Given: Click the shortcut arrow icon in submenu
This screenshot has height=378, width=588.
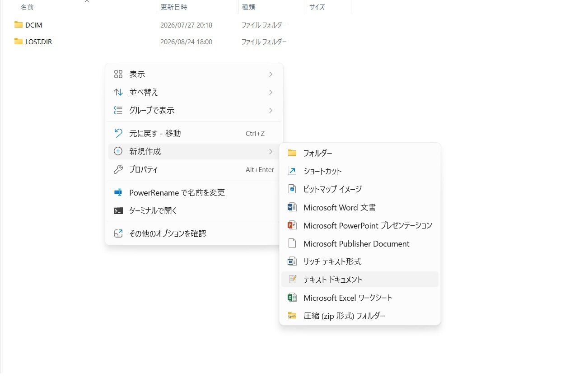Looking at the screenshot, I should (292, 171).
